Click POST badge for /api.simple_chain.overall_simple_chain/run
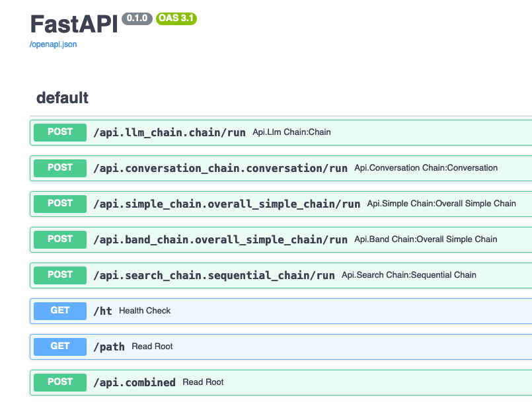Screen dimensions: 532x416 tap(60, 204)
